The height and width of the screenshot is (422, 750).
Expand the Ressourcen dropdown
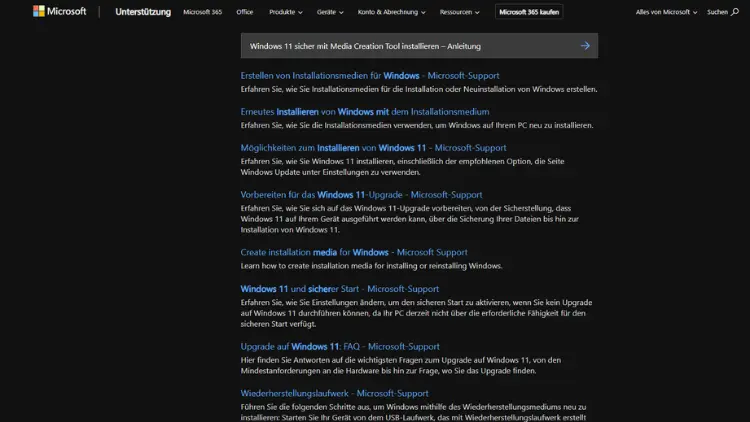459,12
